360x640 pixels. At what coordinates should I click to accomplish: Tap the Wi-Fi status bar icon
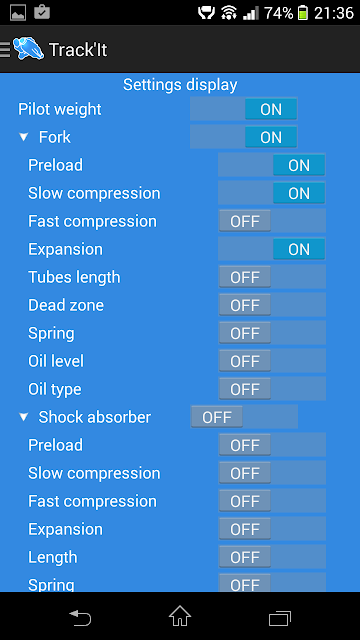(229, 13)
